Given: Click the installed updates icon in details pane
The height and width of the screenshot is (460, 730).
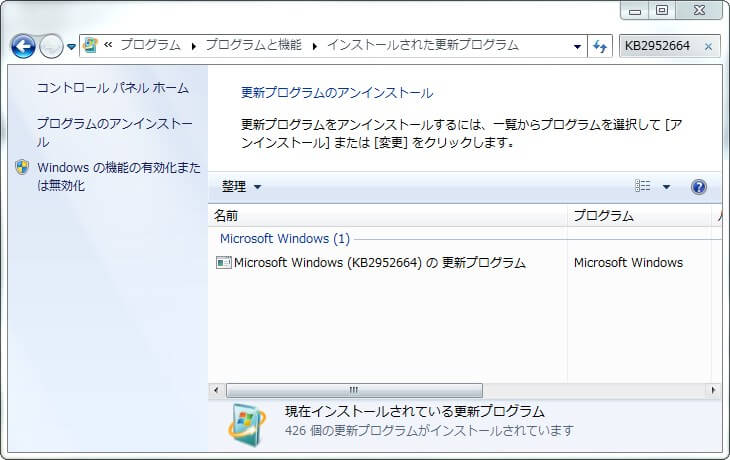Looking at the screenshot, I should point(247,425).
